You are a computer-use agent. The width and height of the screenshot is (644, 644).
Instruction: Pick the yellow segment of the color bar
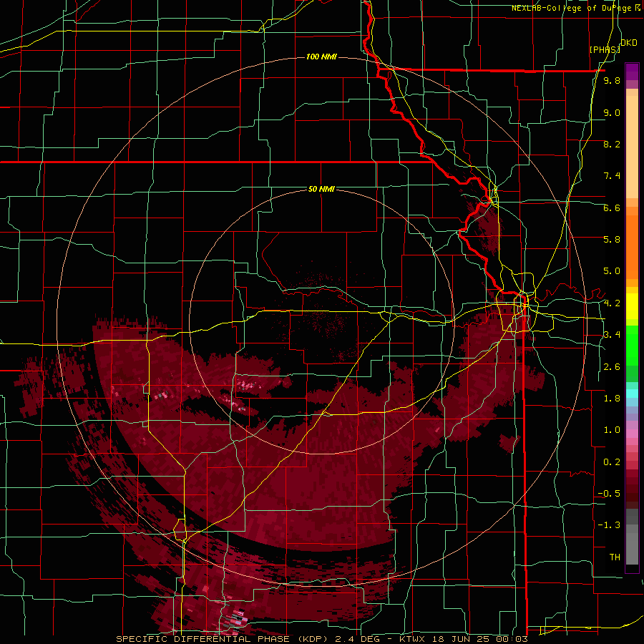point(632,306)
